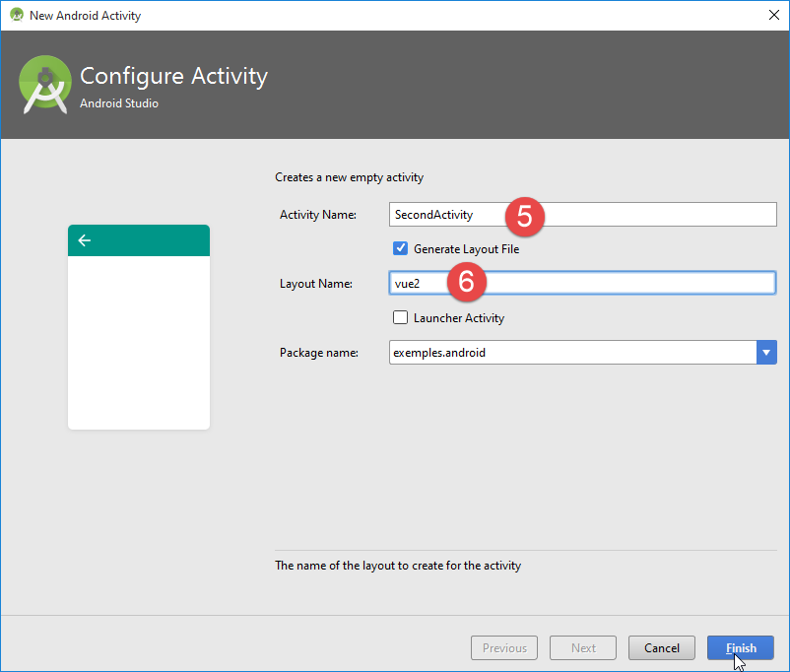
Task: Click the disabled Previous button
Action: [x=504, y=647]
